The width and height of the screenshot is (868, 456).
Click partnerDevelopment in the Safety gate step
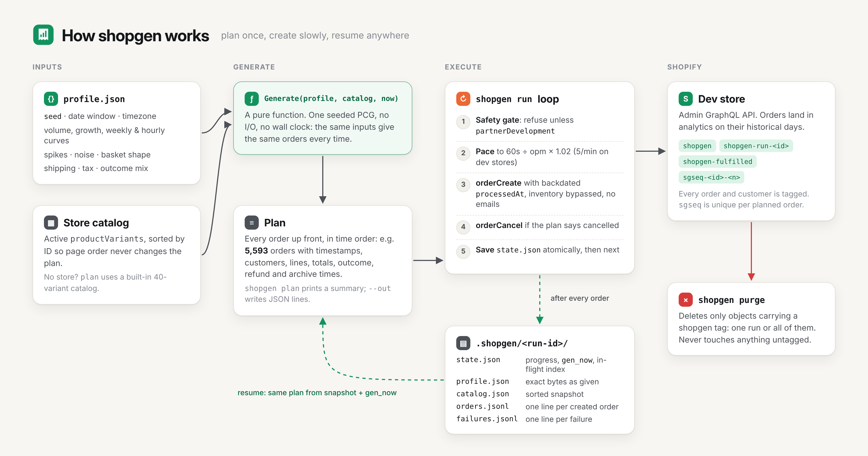[x=515, y=131]
